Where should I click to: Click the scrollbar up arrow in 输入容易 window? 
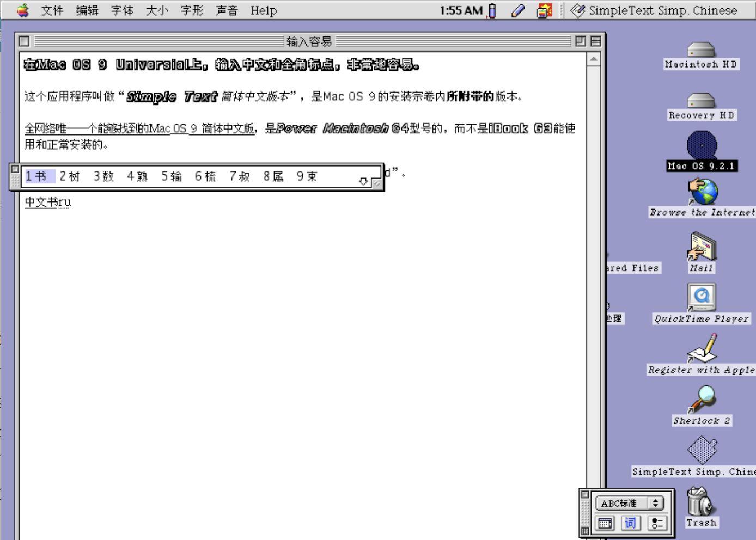(x=593, y=59)
